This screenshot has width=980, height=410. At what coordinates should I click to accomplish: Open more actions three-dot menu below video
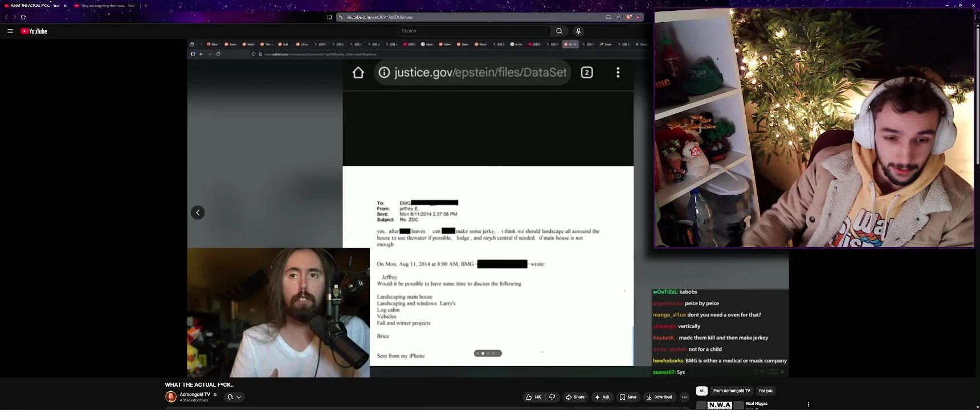click(684, 397)
